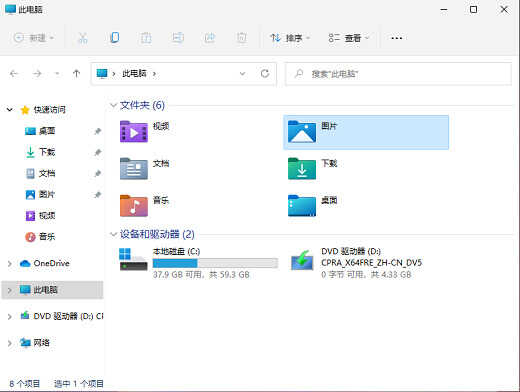Minimize the 此电脑 window
Viewport: 520px width, 392px height.
pos(444,10)
